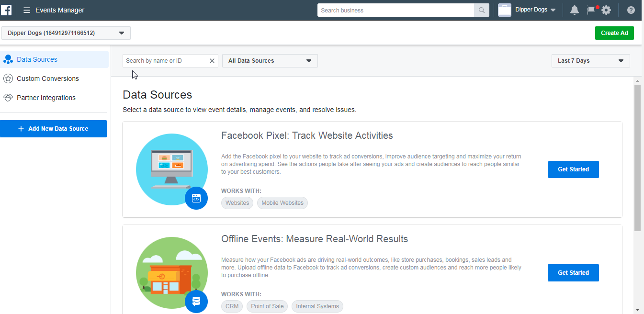Image resolution: width=644 pixels, height=314 pixels.
Task: Click the Facebook Pixel computer illustration
Action: pyautogui.click(x=171, y=169)
